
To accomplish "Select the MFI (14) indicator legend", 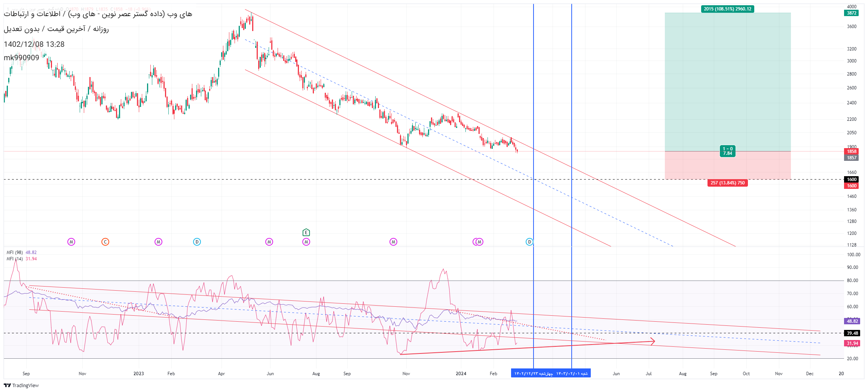I will pos(15,259).
